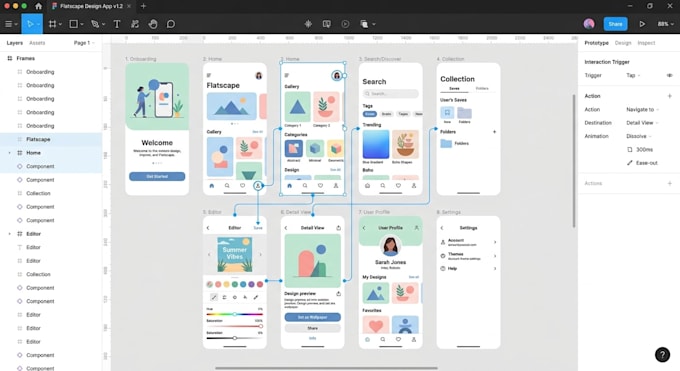Click Get Started button in Onboarding frame

pos(157,177)
